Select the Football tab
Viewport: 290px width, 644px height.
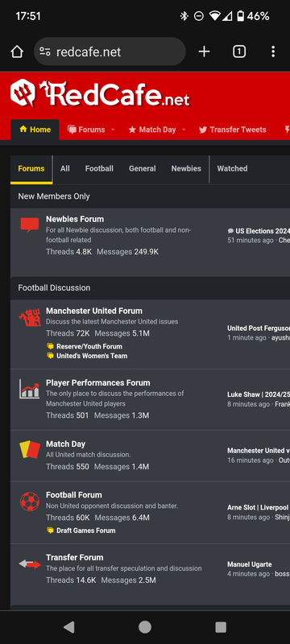(x=99, y=168)
